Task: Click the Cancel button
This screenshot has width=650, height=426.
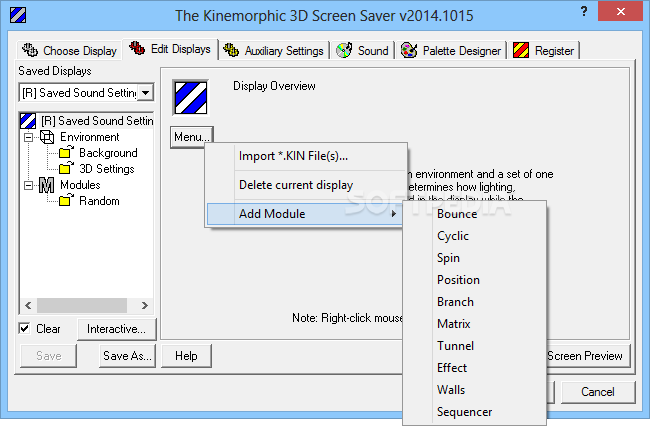Action: point(598,392)
